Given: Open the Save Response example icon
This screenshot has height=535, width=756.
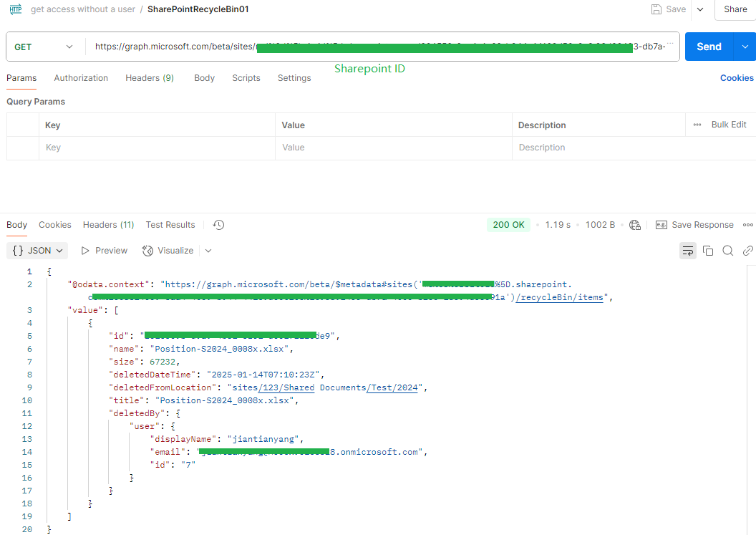Looking at the screenshot, I should click(x=661, y=224).
